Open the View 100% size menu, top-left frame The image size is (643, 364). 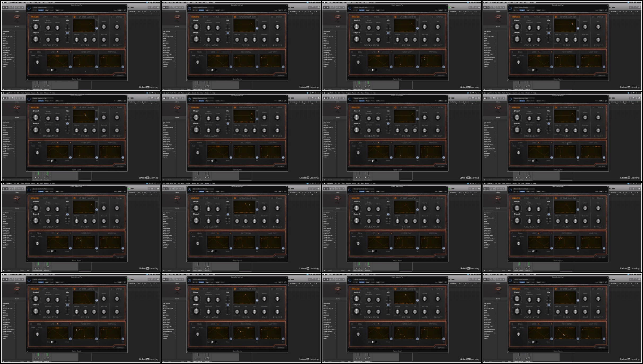point(120,10)
